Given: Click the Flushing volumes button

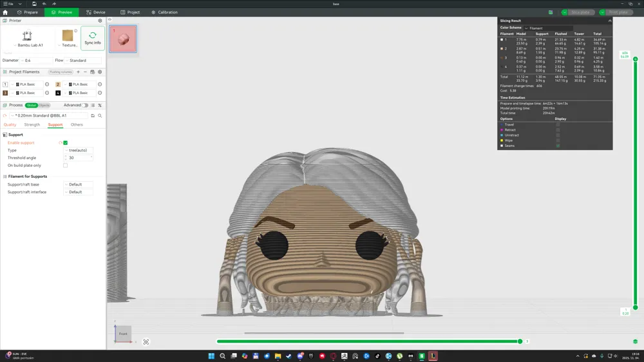Looking at the screenshot, I should [61, 72].
